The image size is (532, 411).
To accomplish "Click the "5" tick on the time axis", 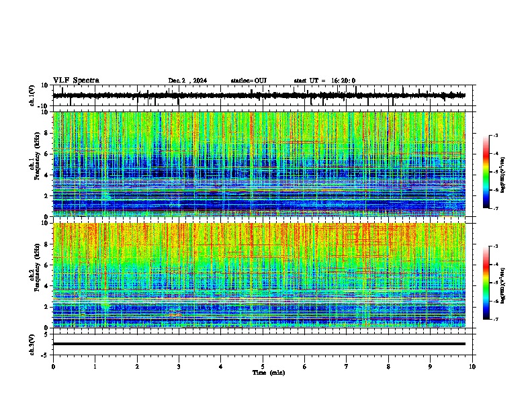I will click(263, 367).
